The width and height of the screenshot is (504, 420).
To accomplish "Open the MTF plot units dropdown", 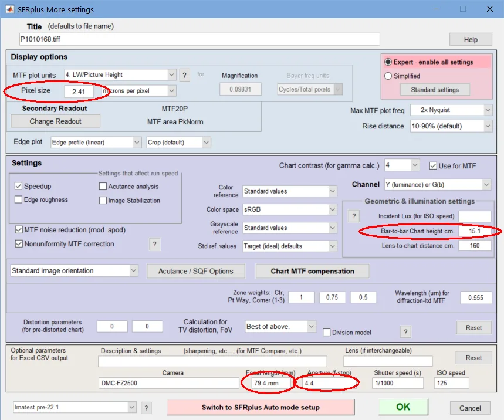I will pyautogui.click(x=120, y=75).
